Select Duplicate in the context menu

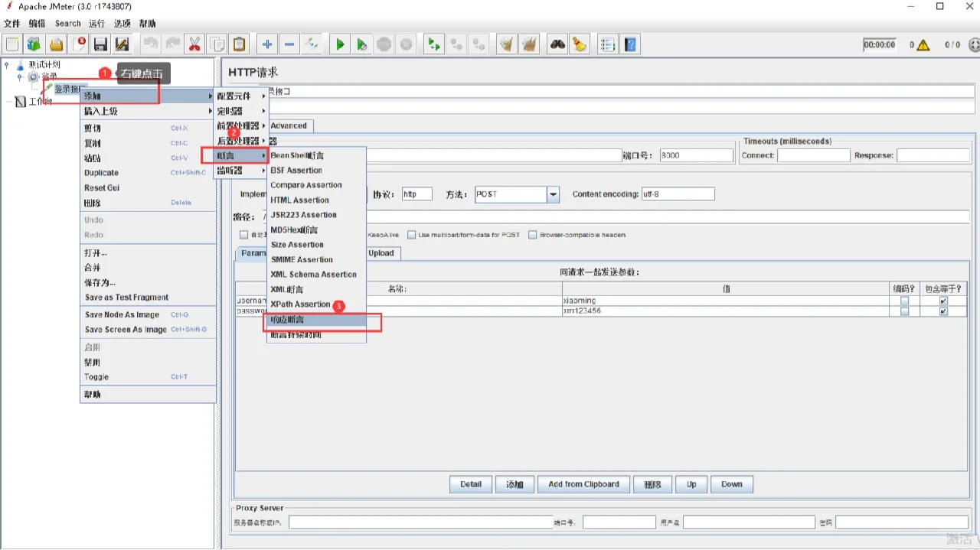point(148,173)
